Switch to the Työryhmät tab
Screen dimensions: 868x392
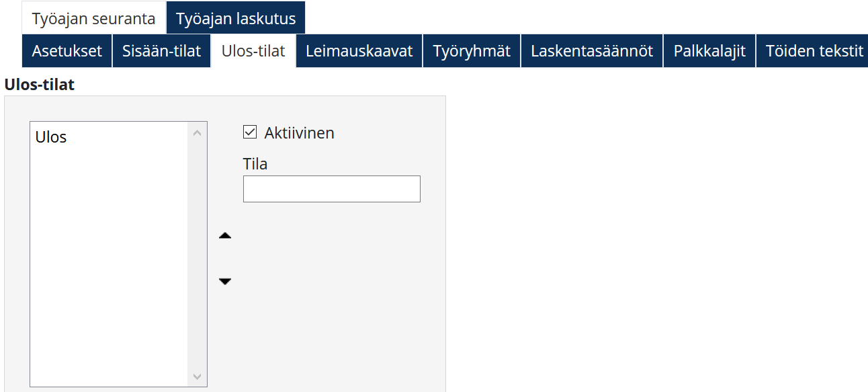(472, 51)
